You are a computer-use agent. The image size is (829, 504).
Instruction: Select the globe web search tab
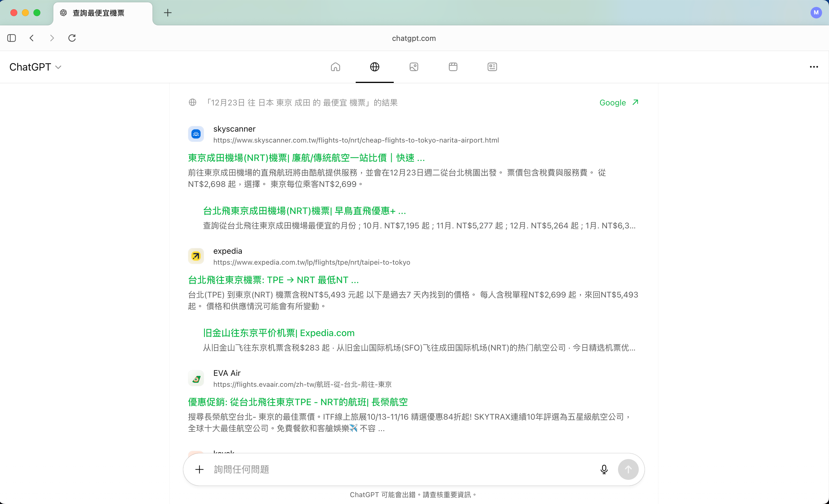[374, 67]
